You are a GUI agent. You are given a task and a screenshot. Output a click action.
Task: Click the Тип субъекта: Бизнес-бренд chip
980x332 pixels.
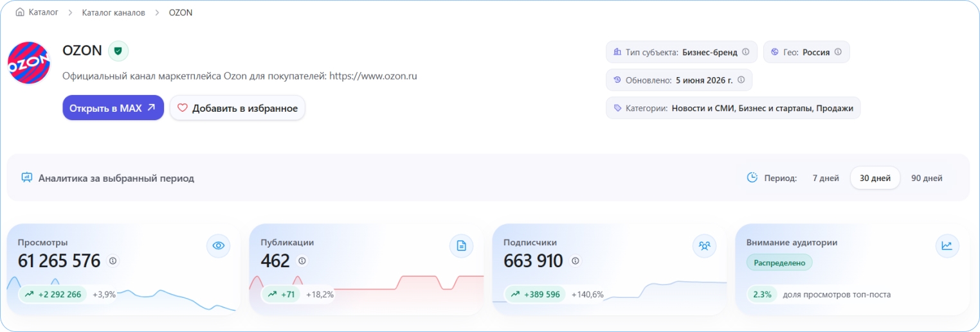tap(682, 52)
